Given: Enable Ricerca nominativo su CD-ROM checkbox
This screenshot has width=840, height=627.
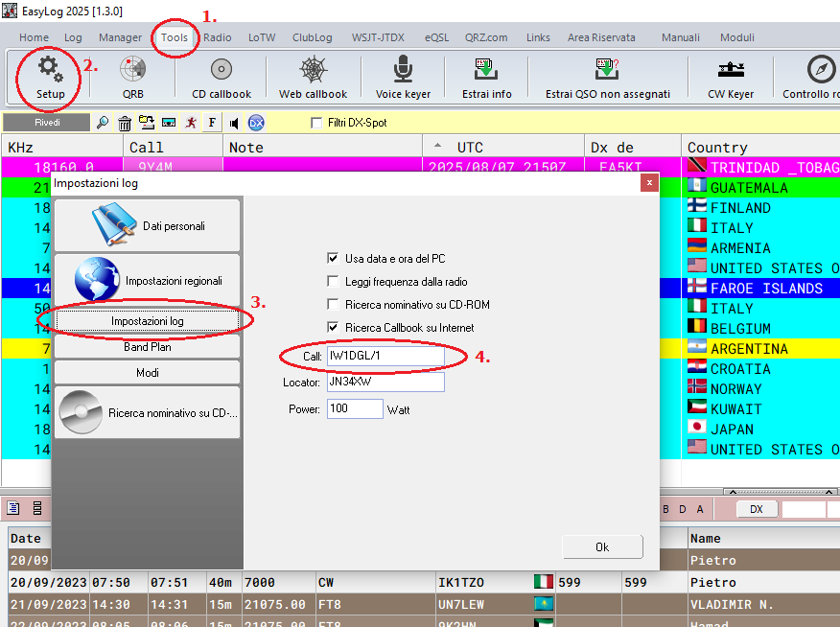Looking at the screenshot, I should click(x=333, y=304).
